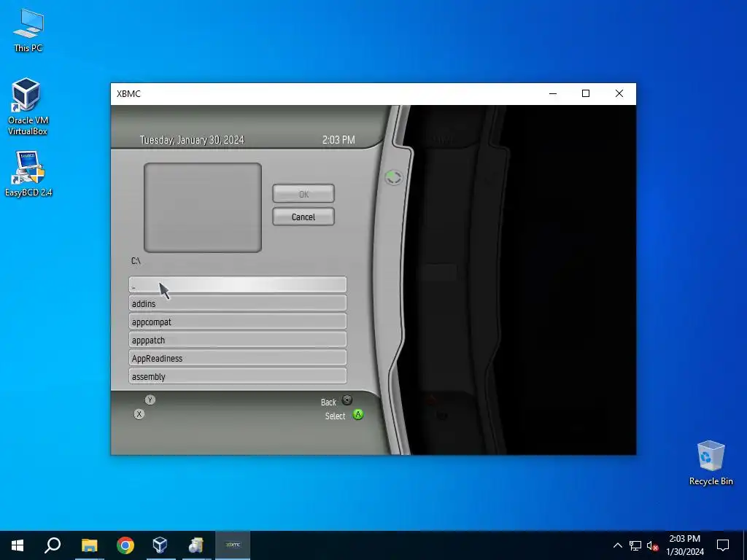Click the Back label in the footer
Screen dimensions: 747x560
[328, 402]
